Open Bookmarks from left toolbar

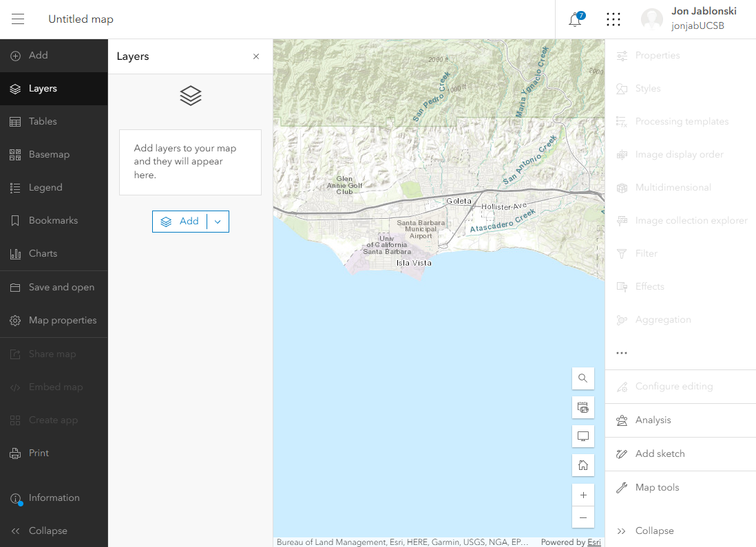[53, 221]
